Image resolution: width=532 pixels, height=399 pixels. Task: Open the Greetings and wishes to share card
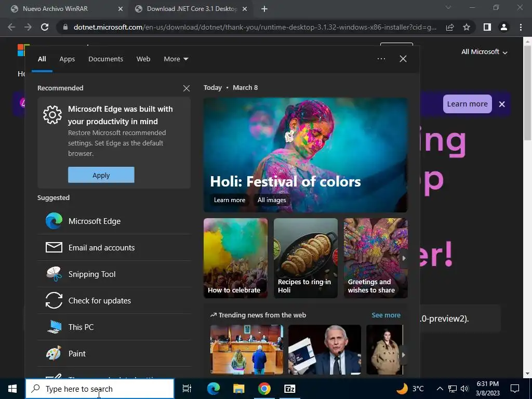coord(376,258)
